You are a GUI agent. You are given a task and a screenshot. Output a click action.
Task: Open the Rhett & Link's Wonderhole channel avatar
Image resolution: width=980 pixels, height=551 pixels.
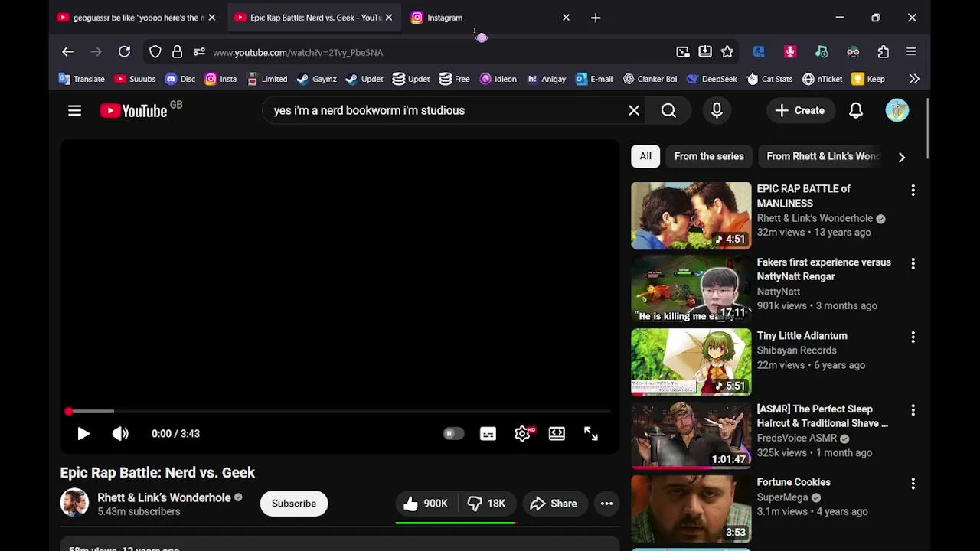(x=75, y=503)
